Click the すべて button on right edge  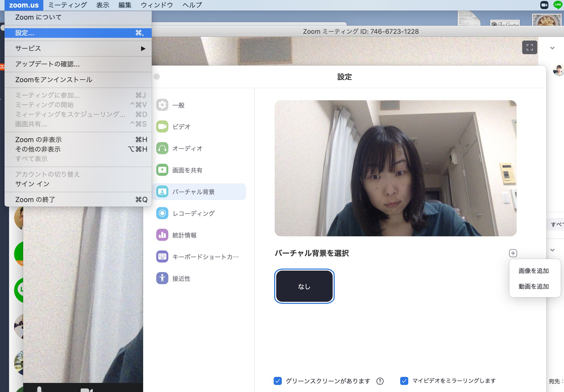pos(556,224)
